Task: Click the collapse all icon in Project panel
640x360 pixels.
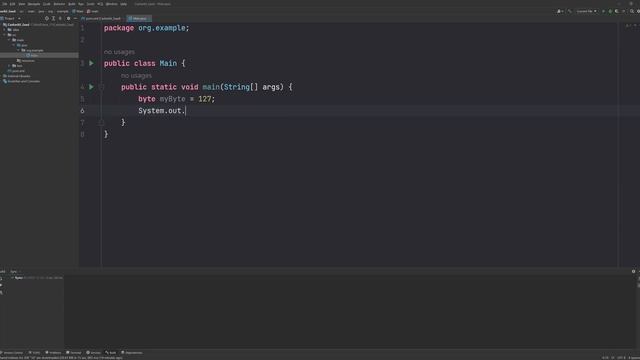Action: (x=60, y=18)
